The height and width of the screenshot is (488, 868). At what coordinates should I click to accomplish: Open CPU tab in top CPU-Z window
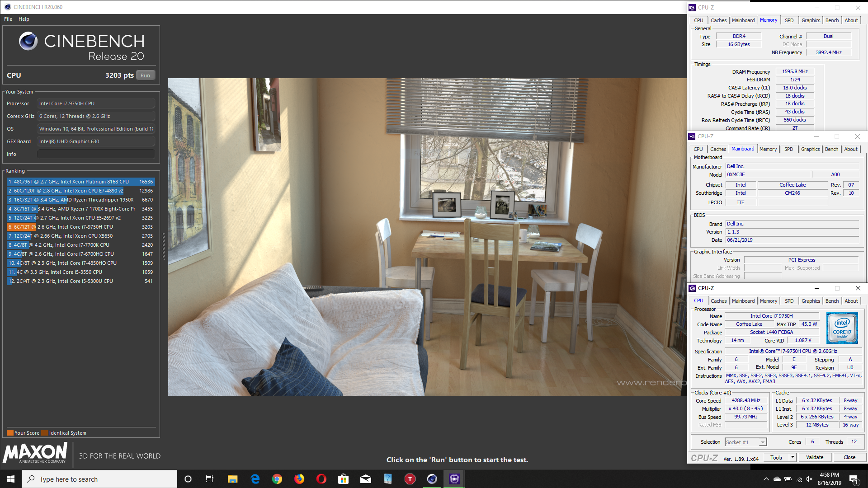698,20
